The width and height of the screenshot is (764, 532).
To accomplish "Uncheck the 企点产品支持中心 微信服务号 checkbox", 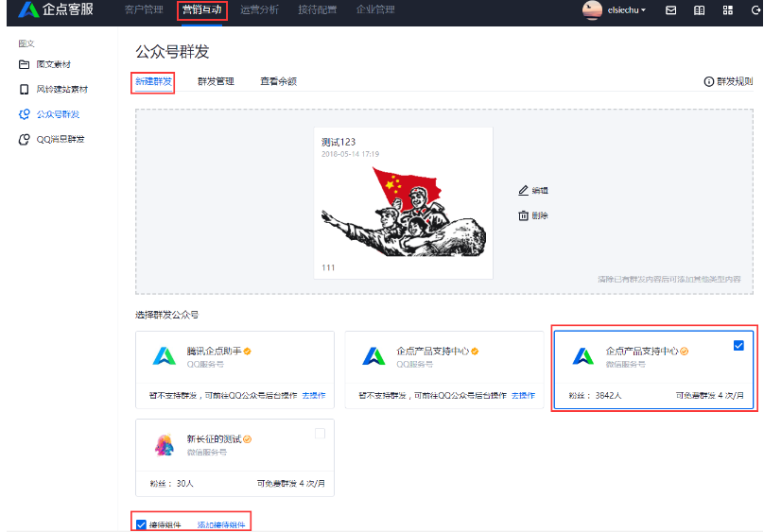I will [738, 346].
